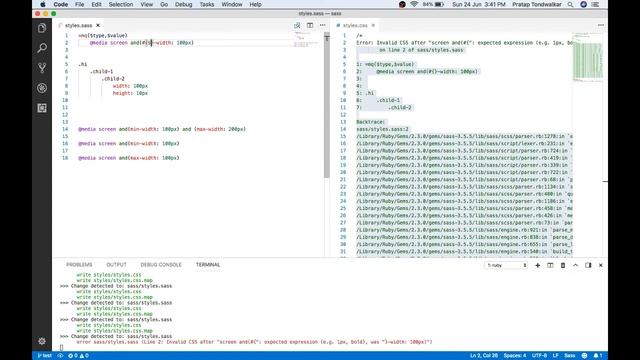Open More Actions ellipsis of left editor
Viewport: 640px width, 360px height.
(322, 25)
